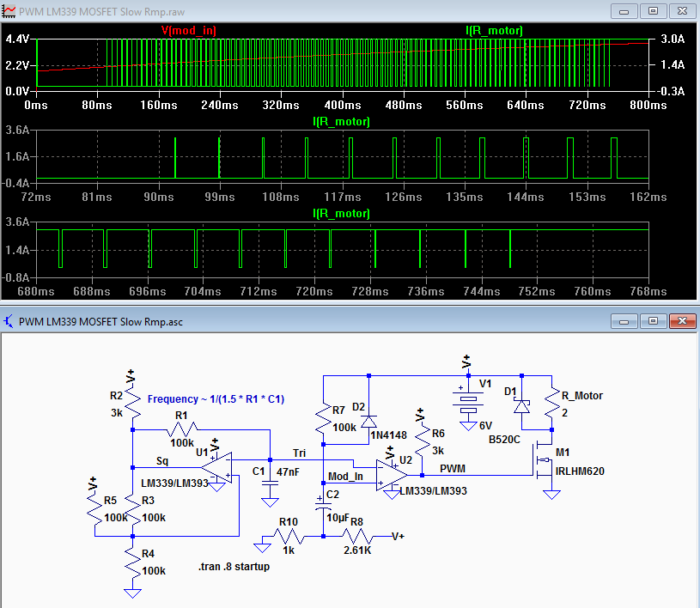The height and width of the screenshot is (608, 700).
Task: Click the B520C diode value text
Action: (504, 440)
